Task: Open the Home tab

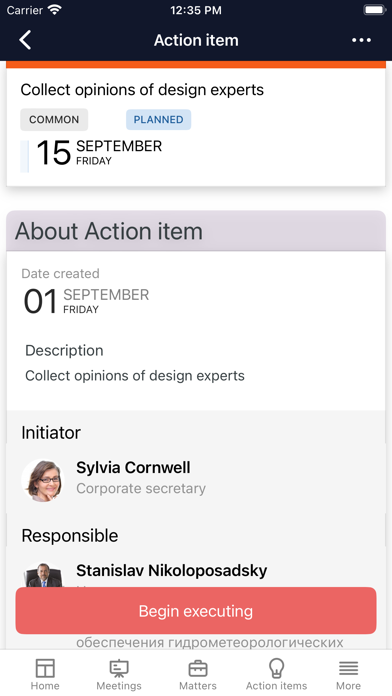Action: 45,674
